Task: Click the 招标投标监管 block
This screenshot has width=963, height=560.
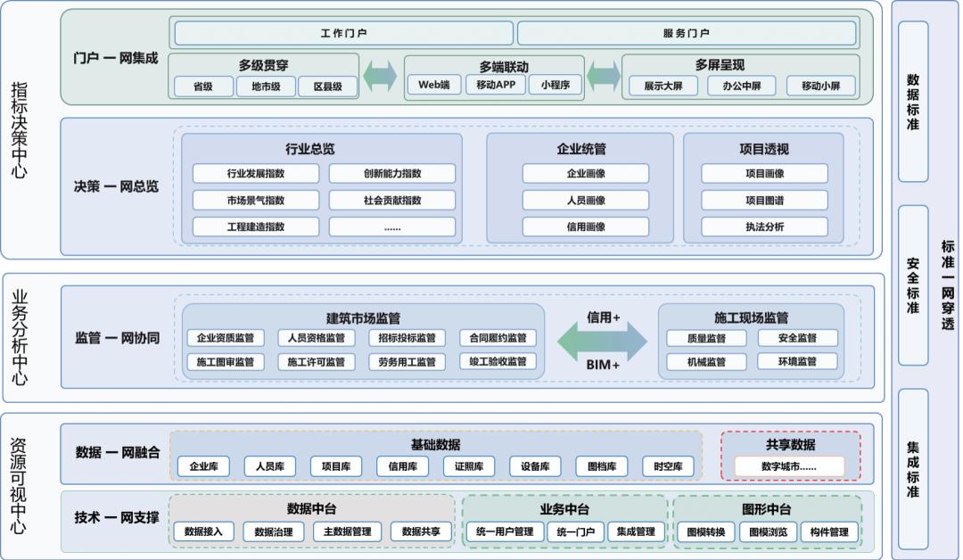Action: click(x=407, y=338)
